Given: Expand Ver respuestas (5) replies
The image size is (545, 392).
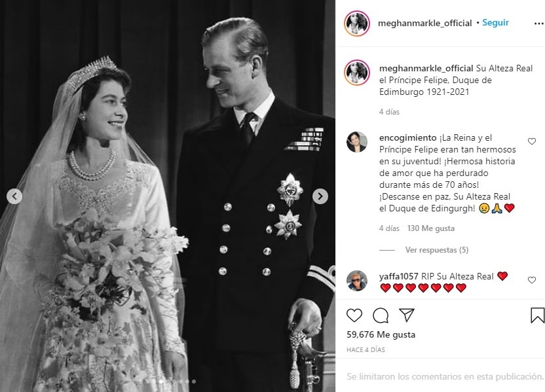Looking at the screenshot, I should (436, 250).
